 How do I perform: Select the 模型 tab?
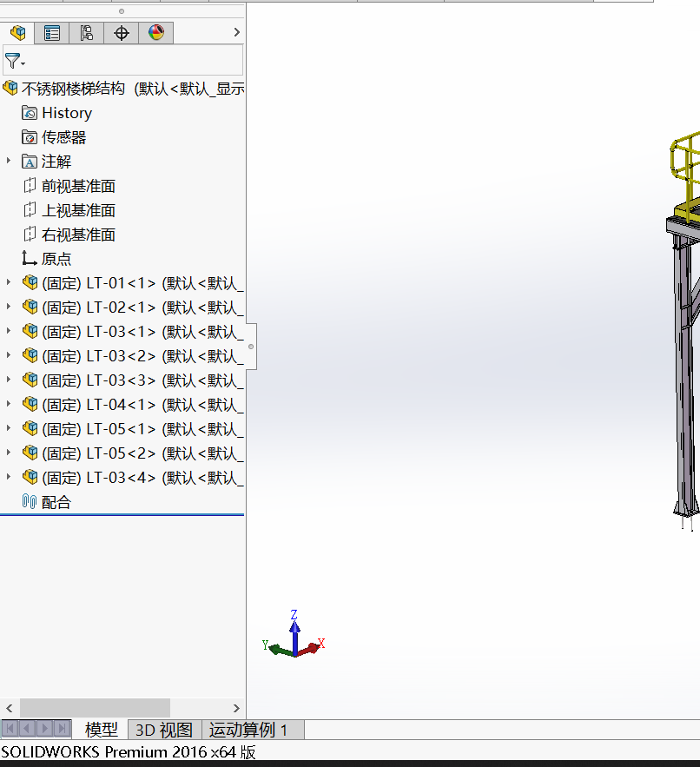(101, 730)
